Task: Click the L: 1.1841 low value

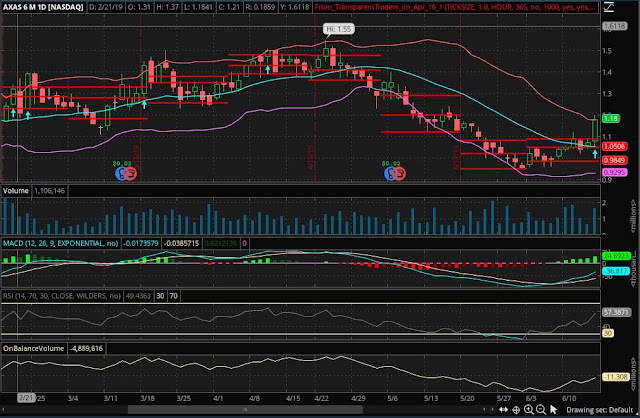Action: [x=198, y=7]
